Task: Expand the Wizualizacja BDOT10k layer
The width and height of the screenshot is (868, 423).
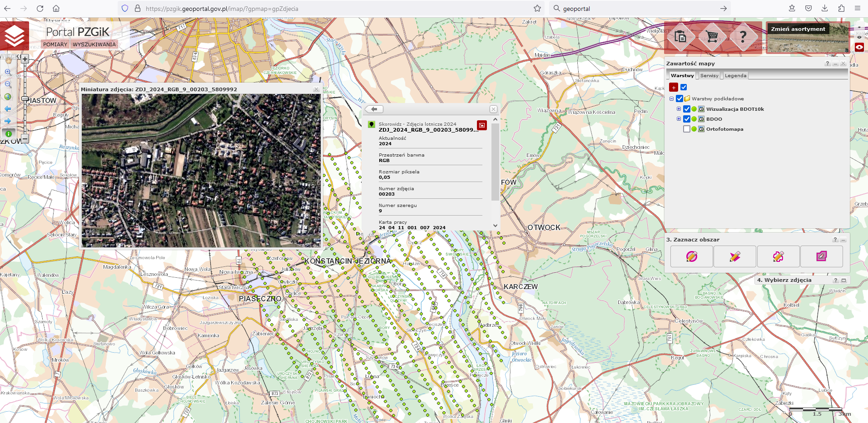Action: tap(679, 109)
